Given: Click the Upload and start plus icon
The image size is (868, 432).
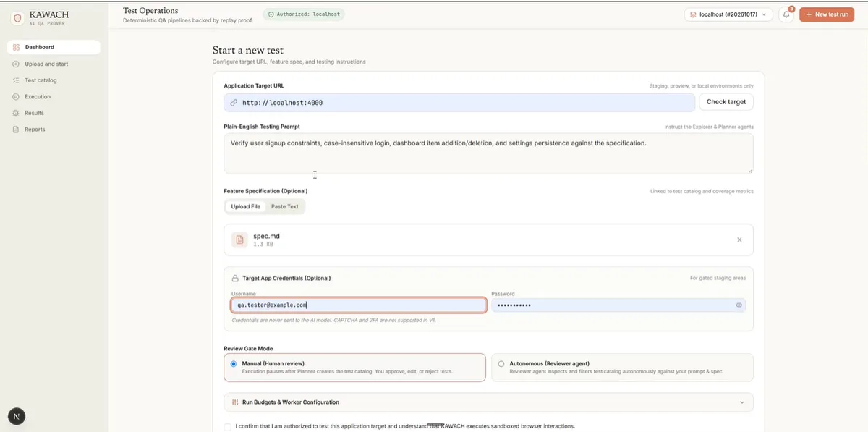Looking at the screenshot, I should click(16, 64).
